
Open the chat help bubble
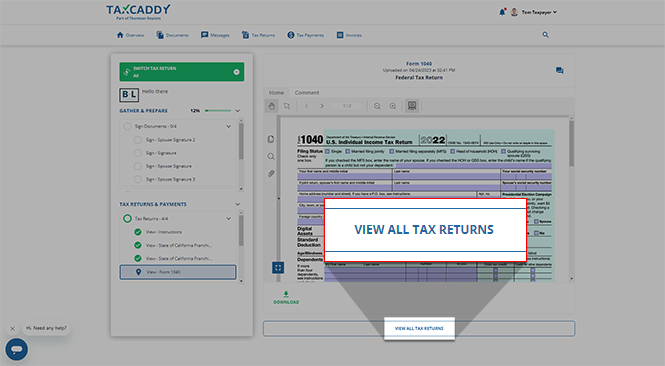(x=17, y=349)
